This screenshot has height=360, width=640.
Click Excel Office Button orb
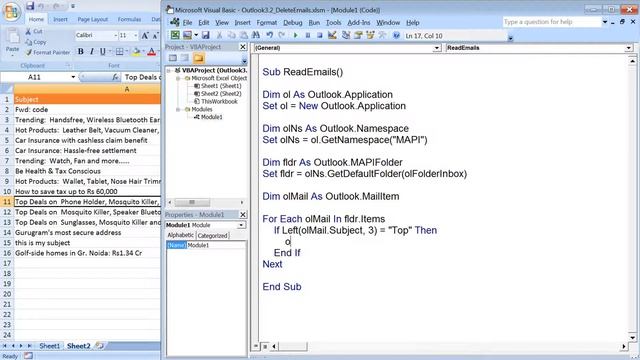point(11,11)
